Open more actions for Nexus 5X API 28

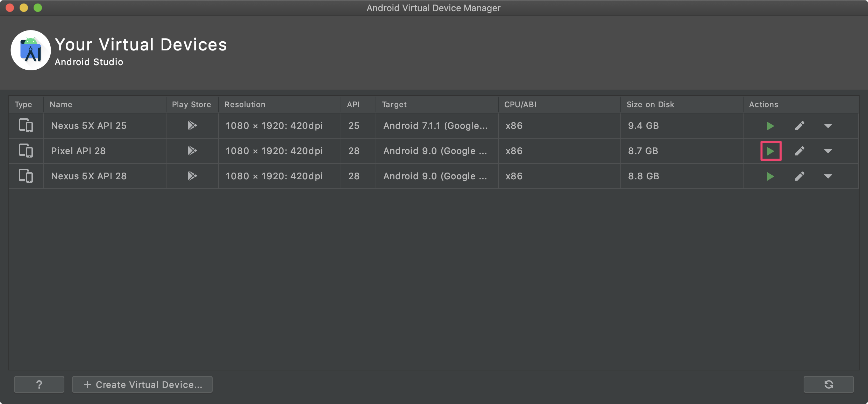click(828, 176)
